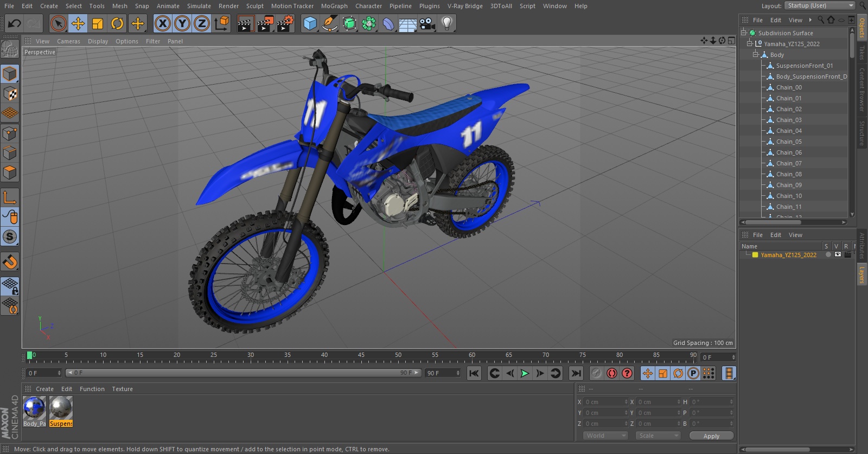Collapse the Body object tree node
Image resolution: width=868 pixels, height=454 pixels.
pos(756,54)
